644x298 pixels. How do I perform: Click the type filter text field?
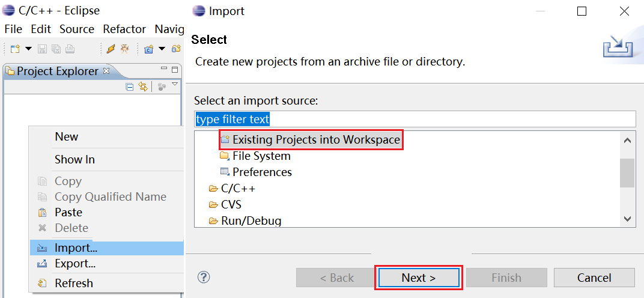click(415, 119)
